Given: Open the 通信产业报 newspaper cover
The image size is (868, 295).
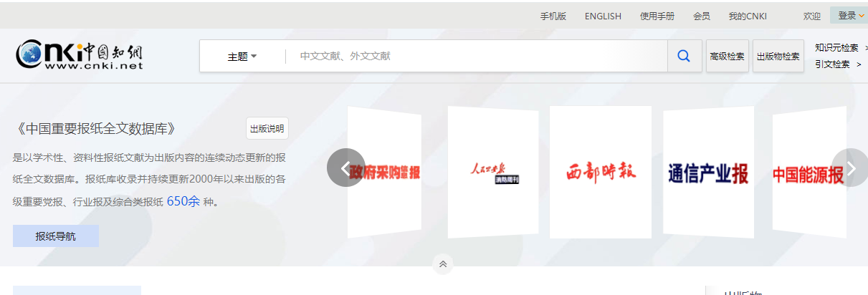Looking at the screenshot, I should click(708, 173).
